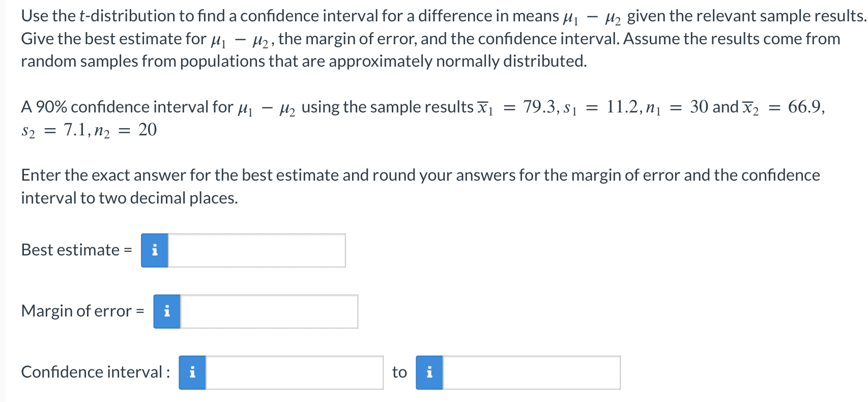Open the info tooltip for the confidence interval upper bound

pos(429,372)
